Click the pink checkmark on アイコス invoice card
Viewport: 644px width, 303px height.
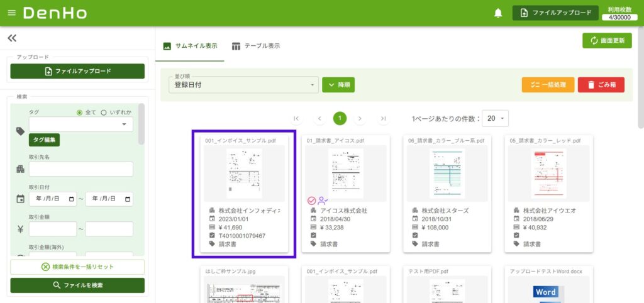coord(311,201)
